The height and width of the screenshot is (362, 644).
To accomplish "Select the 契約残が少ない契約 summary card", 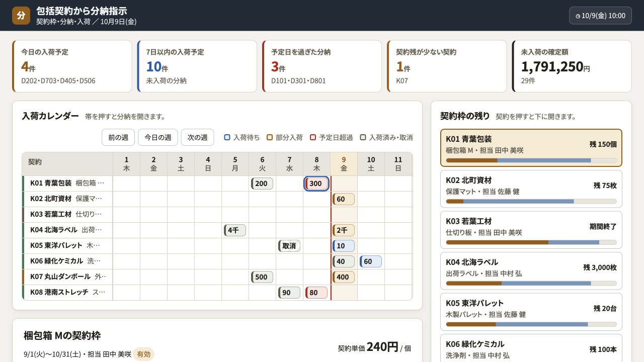I will click(447, 66).
